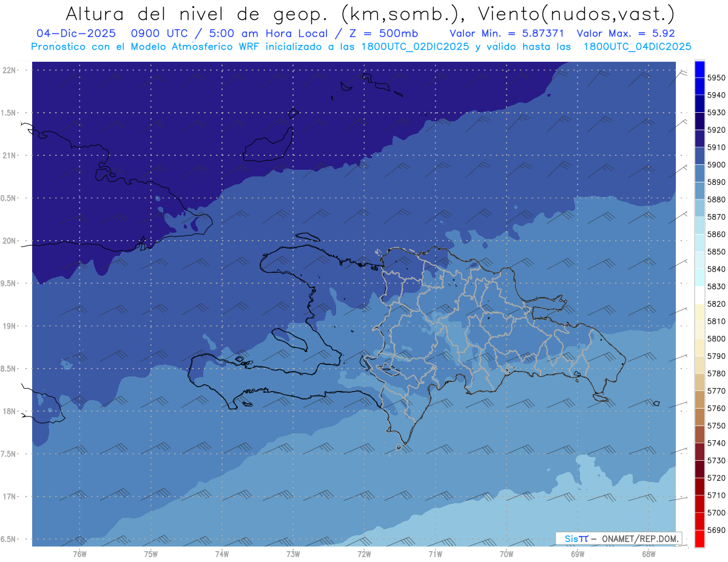Click the '70W' longitude label
This screenshot has width=728, height=562.
[507, 554]
